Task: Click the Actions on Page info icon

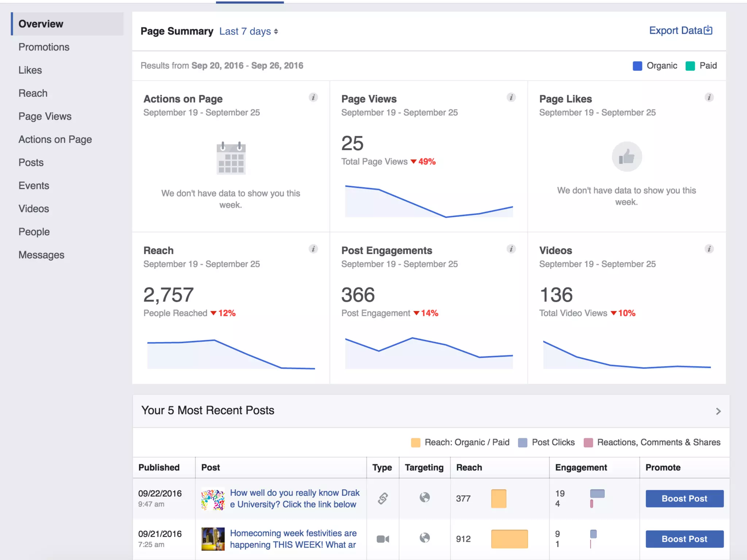Action: 313,97
